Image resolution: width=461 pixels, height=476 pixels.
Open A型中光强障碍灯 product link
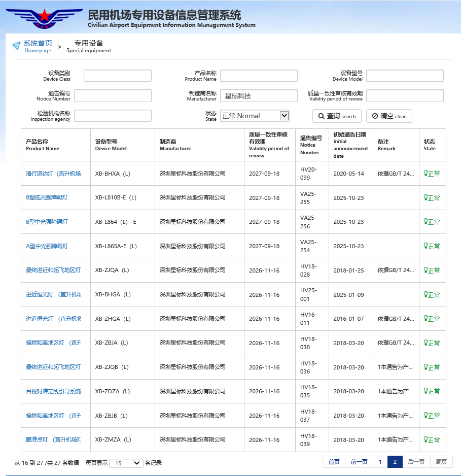click(47, 246)
